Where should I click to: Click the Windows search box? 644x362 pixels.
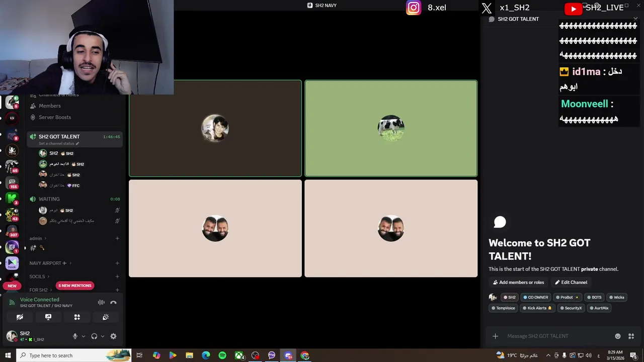point(73,355)
